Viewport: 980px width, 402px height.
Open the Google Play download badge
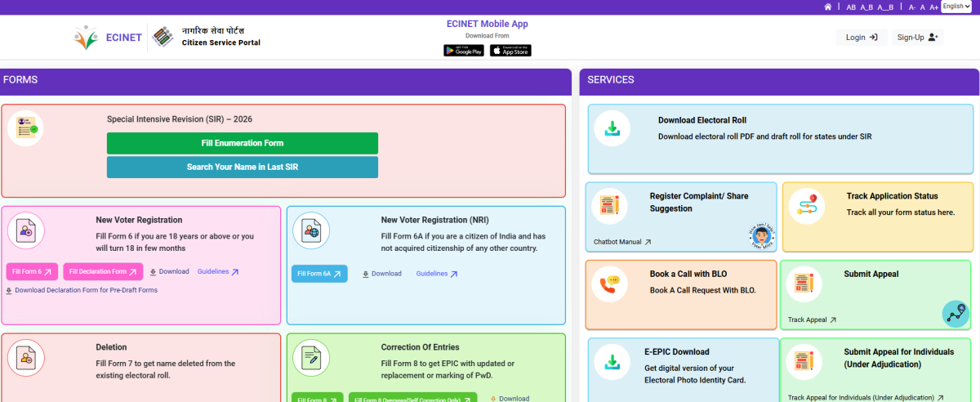(x=464, y=51)
